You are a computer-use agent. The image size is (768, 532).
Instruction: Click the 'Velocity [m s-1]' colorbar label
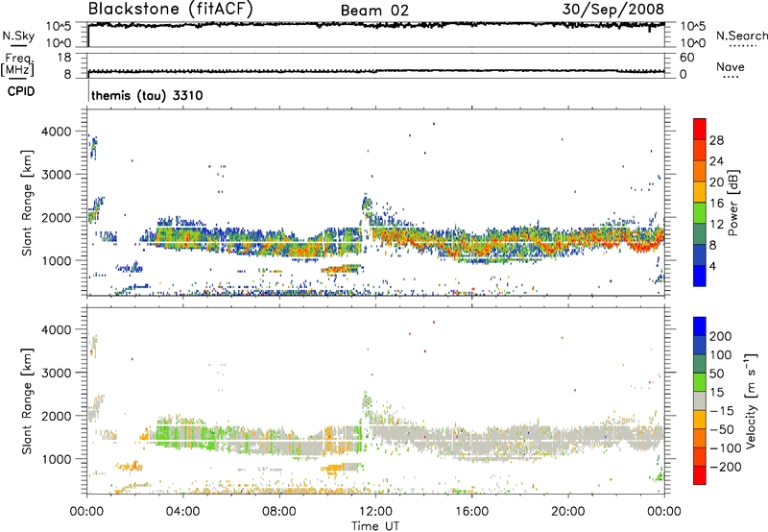tap(751, 400)
